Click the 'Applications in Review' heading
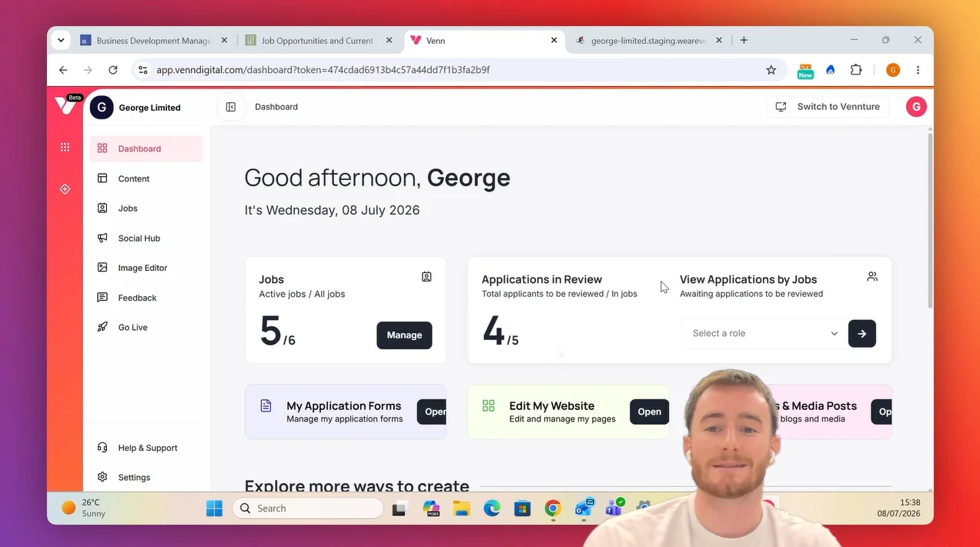Screen dimensions: 980x547 tap(542, 279)
